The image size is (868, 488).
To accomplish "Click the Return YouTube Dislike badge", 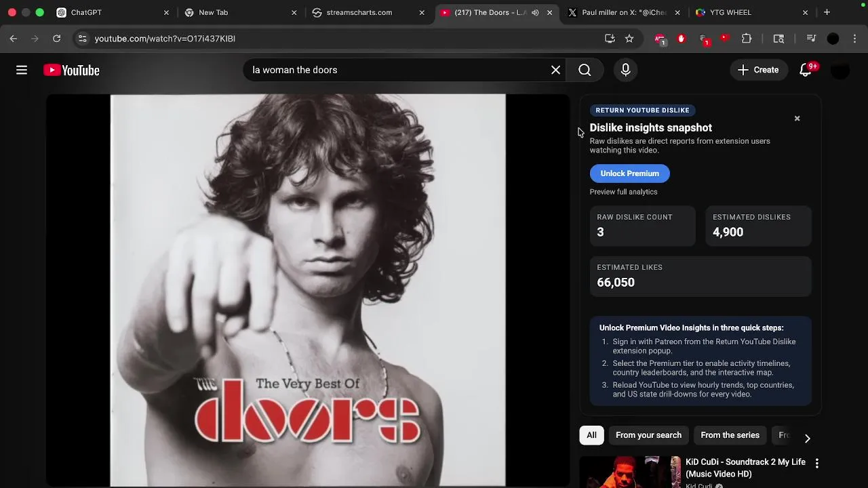I will [x=642, y=110].
